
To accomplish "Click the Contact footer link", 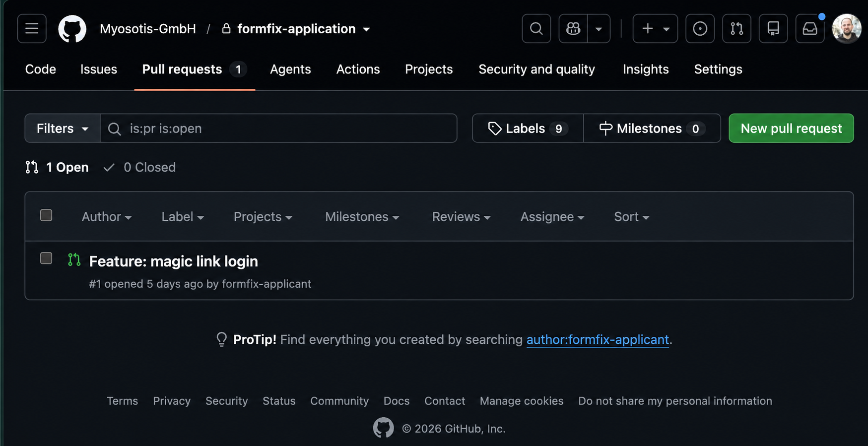I will (445, 401).
